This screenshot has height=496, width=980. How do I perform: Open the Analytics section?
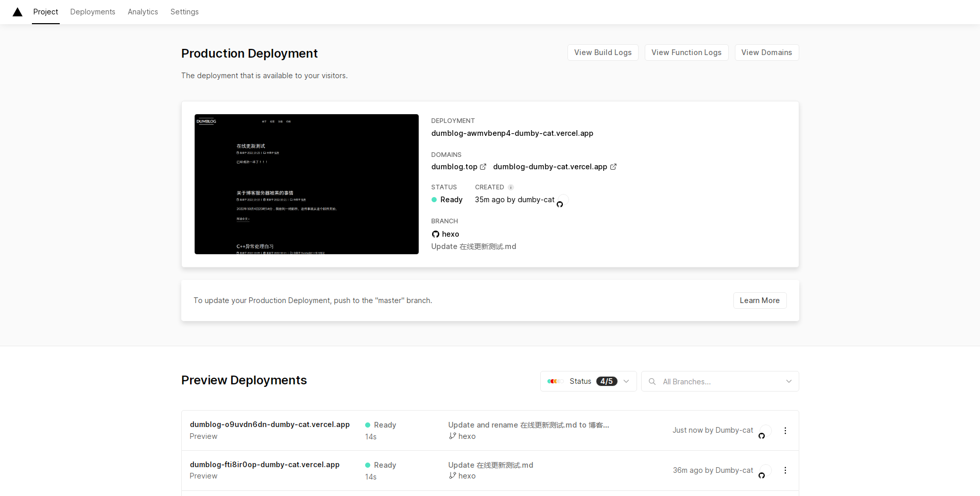(x=143, y=11)
